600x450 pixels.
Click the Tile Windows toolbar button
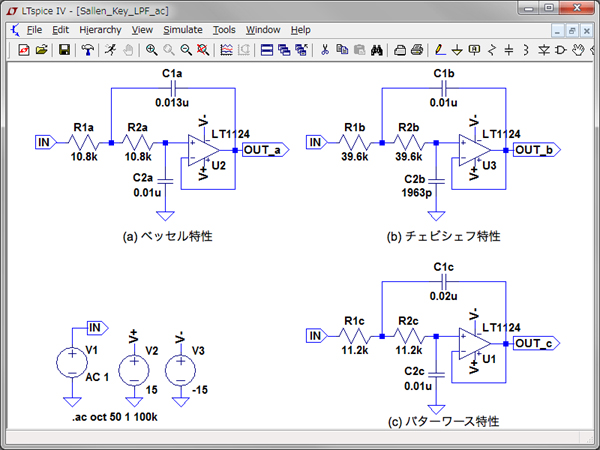pyautogui.click(x=267, y=49)
